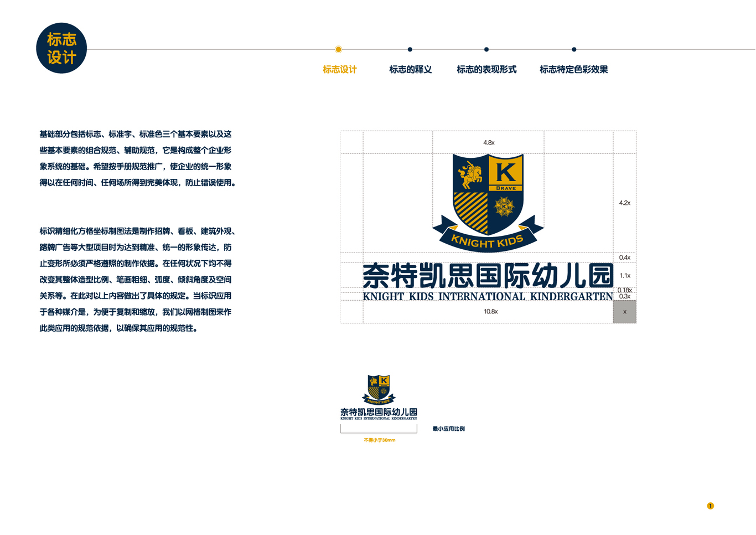
Task: Click the gray x unit square
Action: coord(625,312)
